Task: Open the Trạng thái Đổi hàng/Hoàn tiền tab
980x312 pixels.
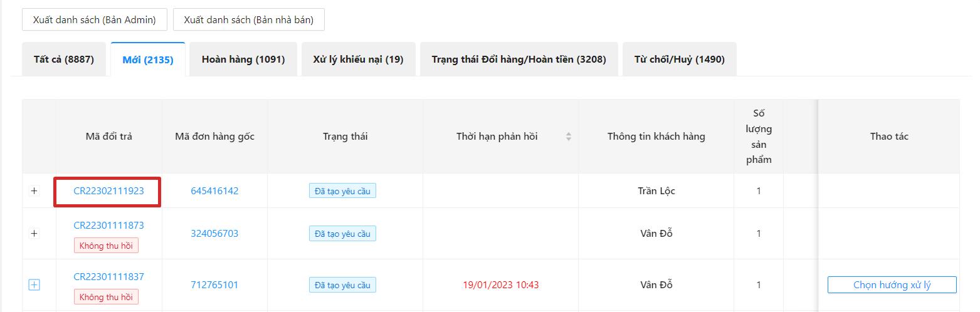Action: pos(519,60)
